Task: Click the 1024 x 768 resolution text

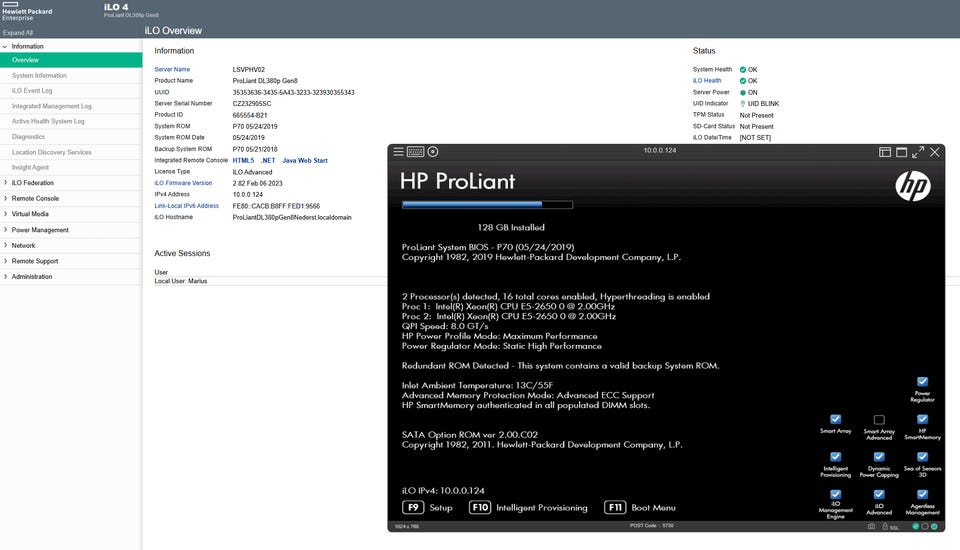Action: (407, 526)
